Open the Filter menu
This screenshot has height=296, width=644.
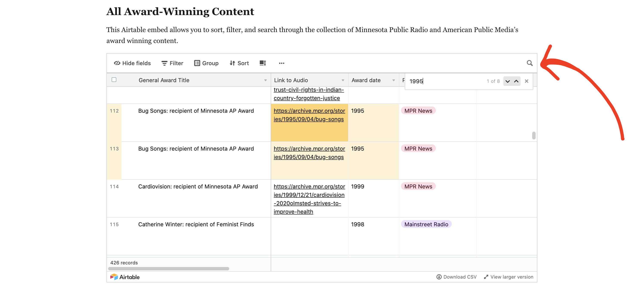click(x=172, y=63)
